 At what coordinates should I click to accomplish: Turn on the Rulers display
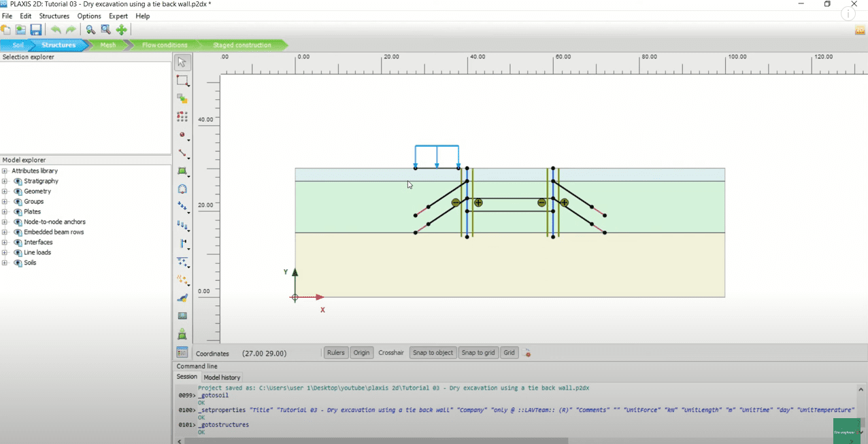(x=335, y=352)
